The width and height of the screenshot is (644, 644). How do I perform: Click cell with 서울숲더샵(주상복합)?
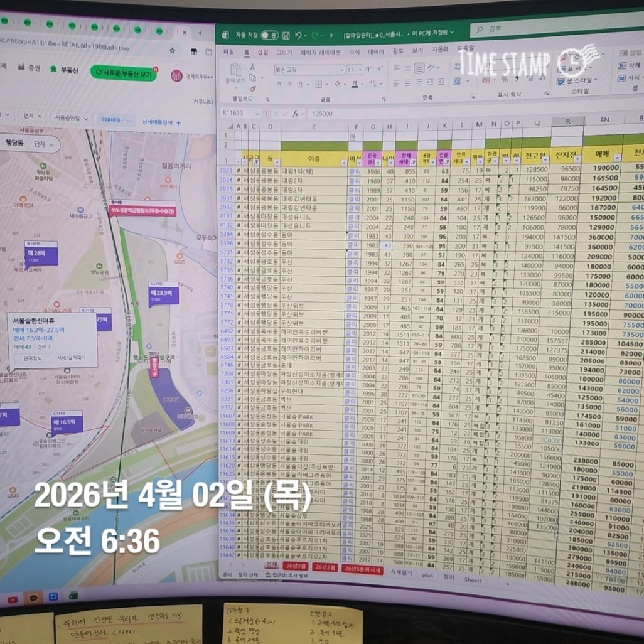[x=309, y=468]
